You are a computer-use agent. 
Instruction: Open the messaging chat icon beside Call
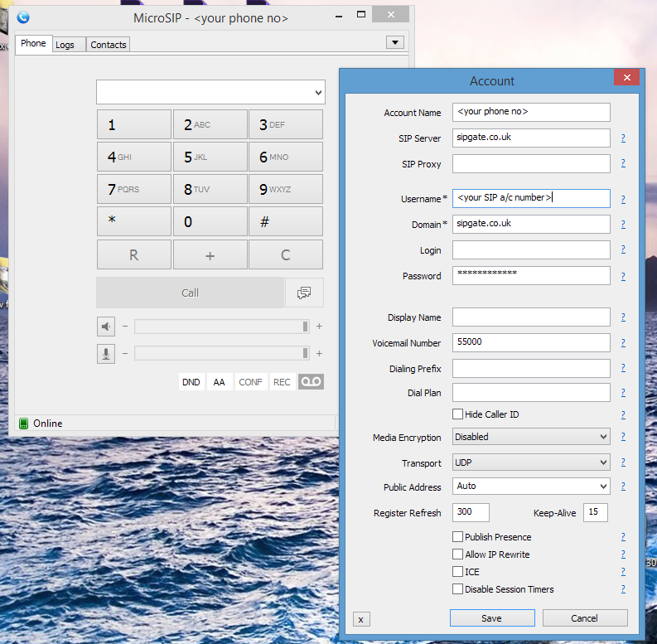click(x=304, y=293)
